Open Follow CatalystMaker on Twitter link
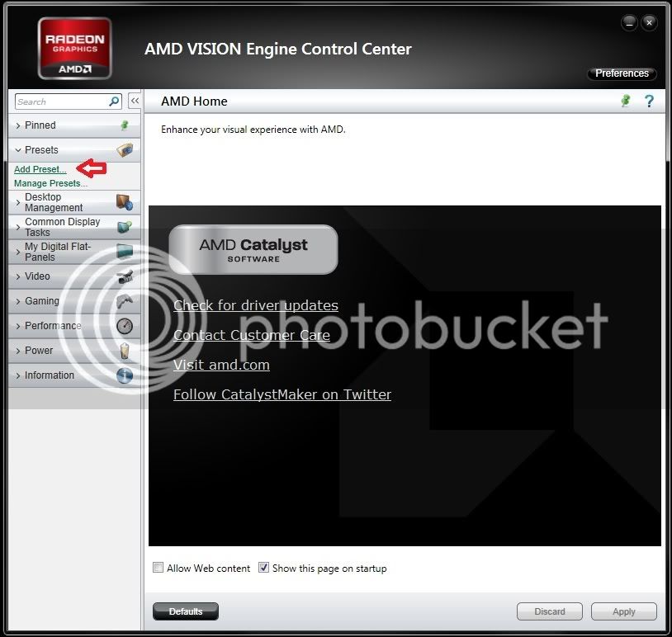The width and height of the screenshot is (672, 637). click(x=282, y=394)
